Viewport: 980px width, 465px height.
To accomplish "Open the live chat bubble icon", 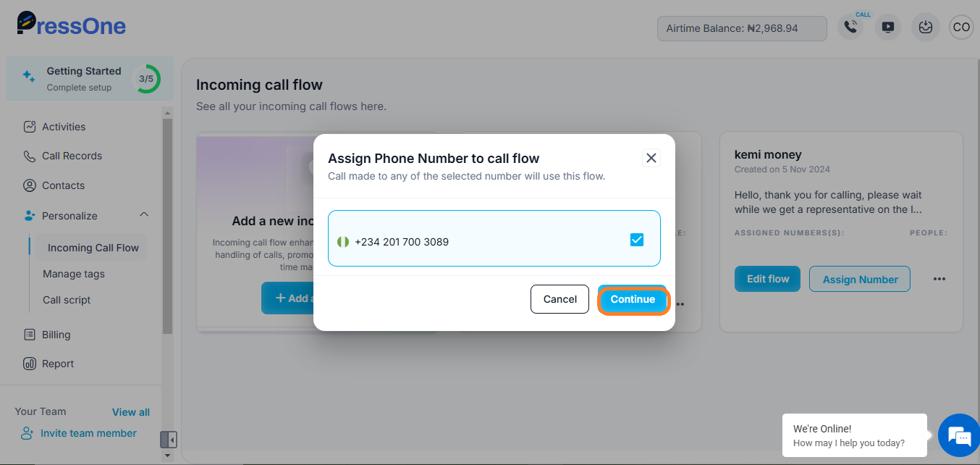I will 960,436.
